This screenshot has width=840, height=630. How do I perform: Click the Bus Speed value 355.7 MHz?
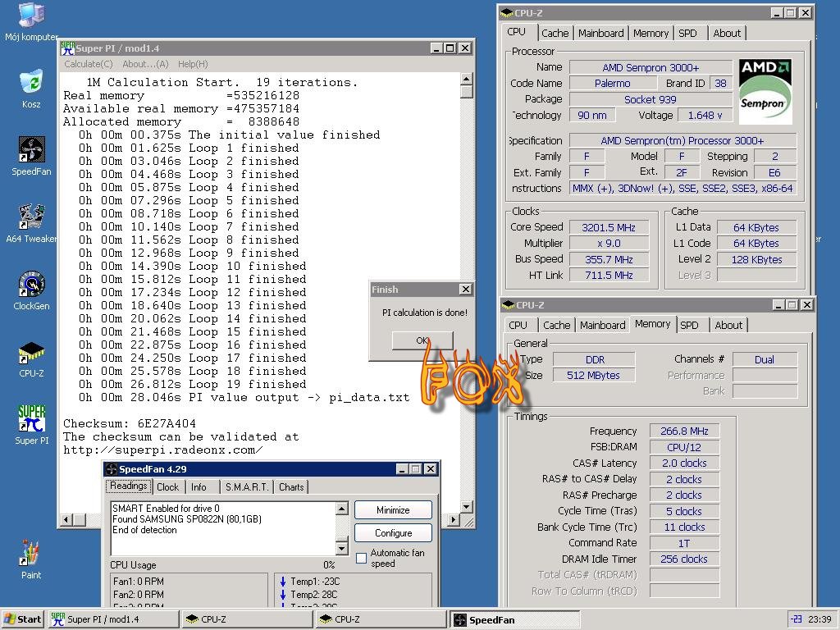tap(609, 259)
